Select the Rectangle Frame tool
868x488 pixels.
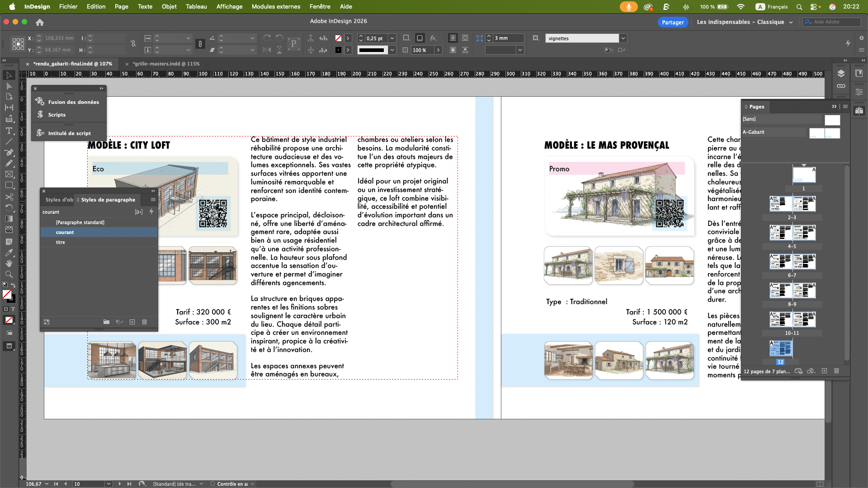[x=9, y=174]
